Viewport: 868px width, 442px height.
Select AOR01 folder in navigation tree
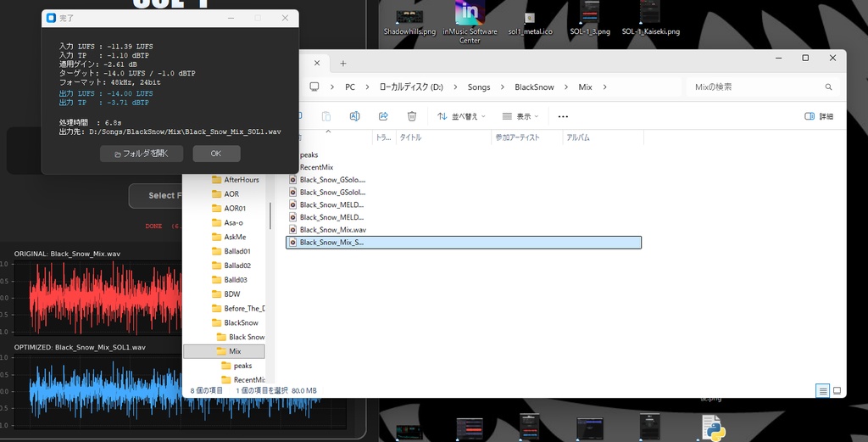[229, 208]
